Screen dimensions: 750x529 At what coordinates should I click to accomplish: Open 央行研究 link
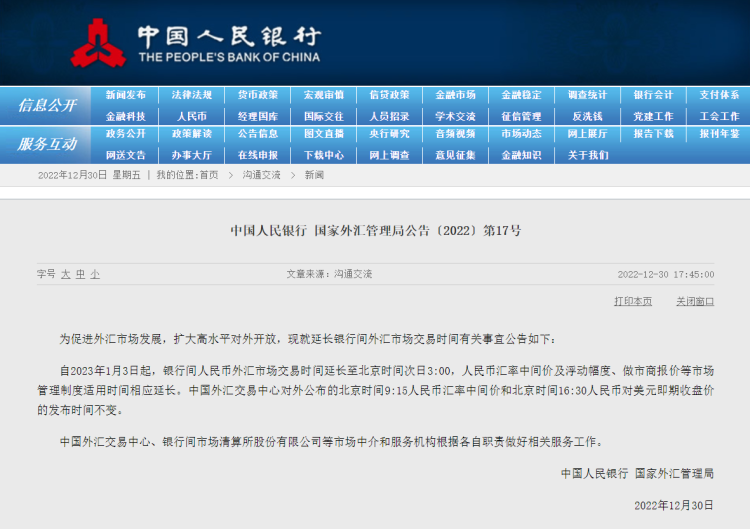point(389,133)
